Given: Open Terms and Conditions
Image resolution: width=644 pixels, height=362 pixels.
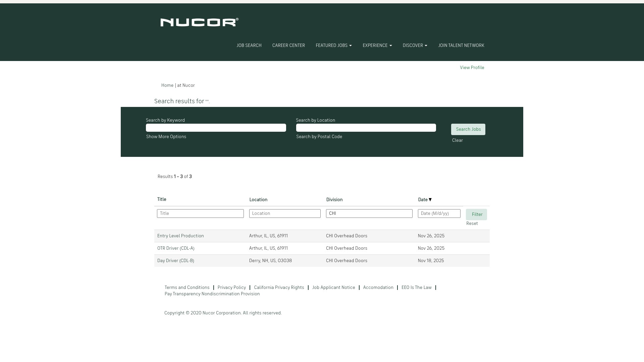Looking at the screenshot, I should pos(187,288).
